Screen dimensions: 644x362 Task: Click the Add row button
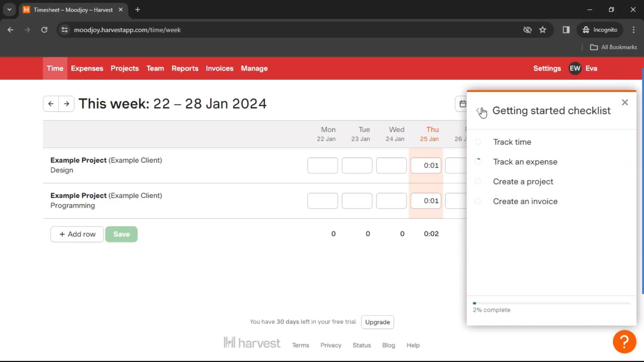click(77, 234)
